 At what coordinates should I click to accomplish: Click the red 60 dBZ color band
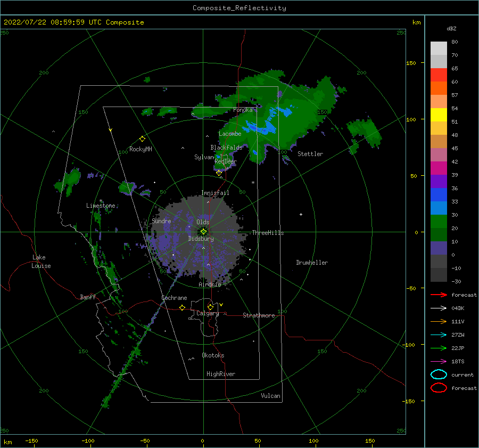[x=439, y=75]
